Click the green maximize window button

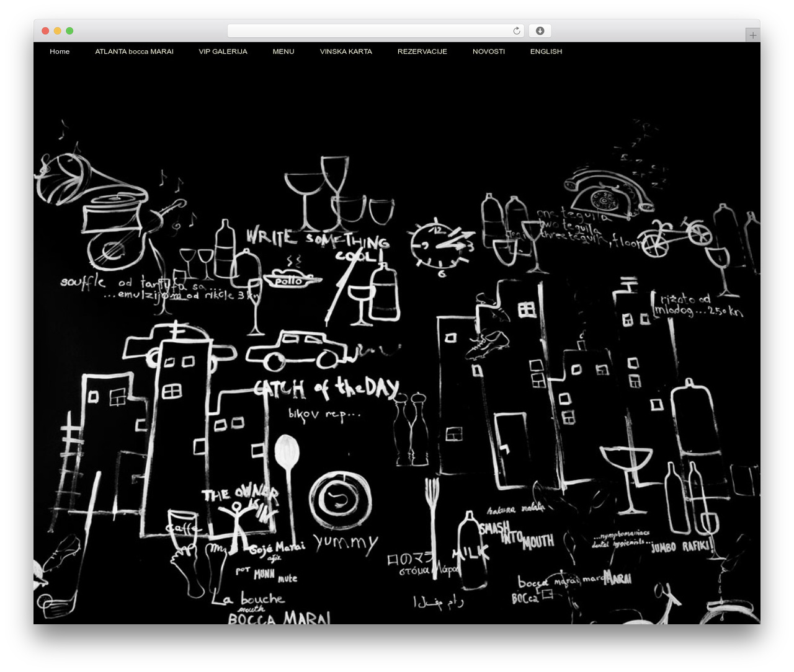[69, 31]
